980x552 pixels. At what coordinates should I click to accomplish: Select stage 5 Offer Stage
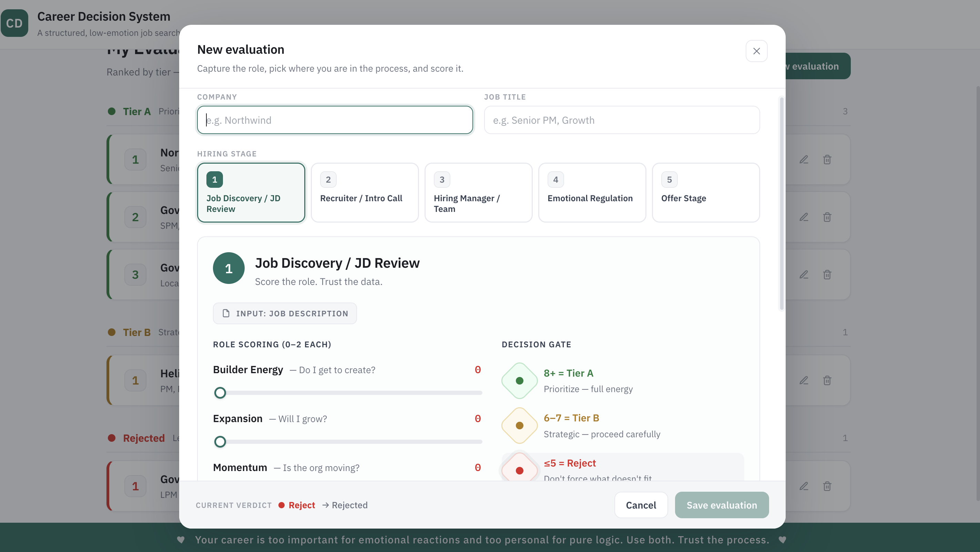[x=706, y=193]
